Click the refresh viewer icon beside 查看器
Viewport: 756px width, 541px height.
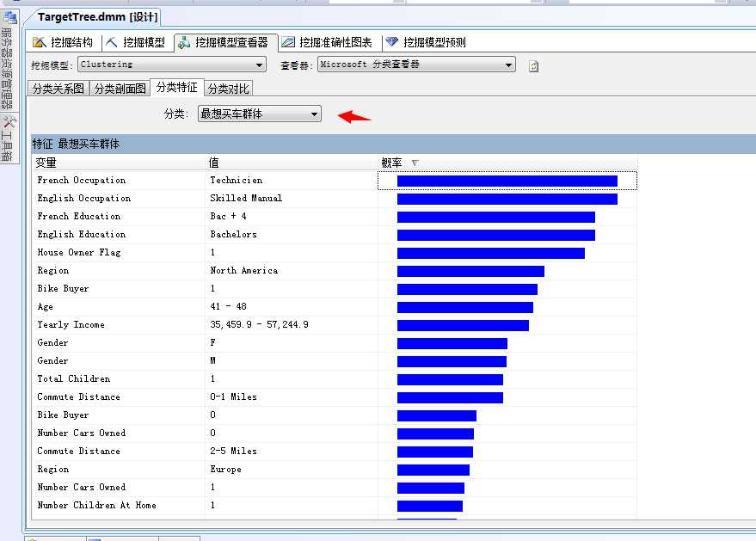pyautogui.click(x=534, y=66)
